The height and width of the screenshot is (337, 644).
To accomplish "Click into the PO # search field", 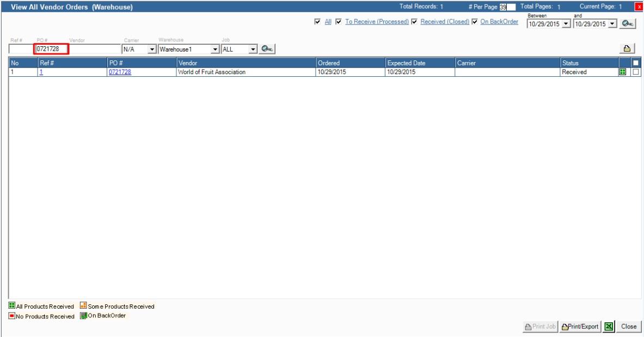I will point(51,50).
